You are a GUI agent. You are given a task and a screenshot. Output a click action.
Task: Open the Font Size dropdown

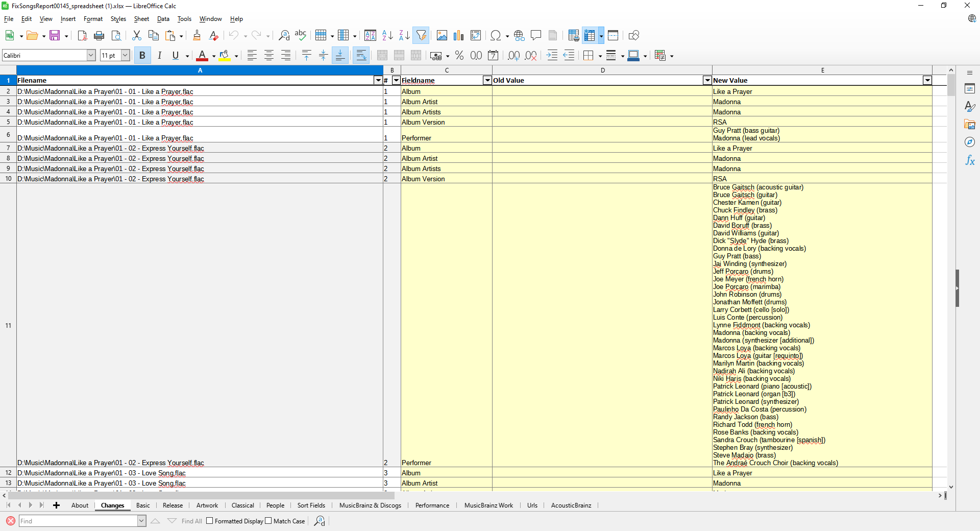tap(125, 55)
